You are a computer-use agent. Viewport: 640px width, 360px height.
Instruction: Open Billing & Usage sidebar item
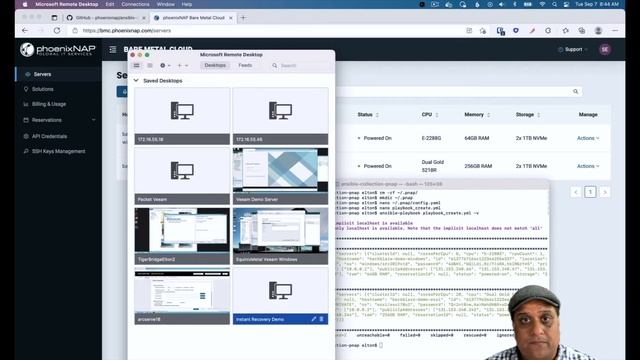49,104
